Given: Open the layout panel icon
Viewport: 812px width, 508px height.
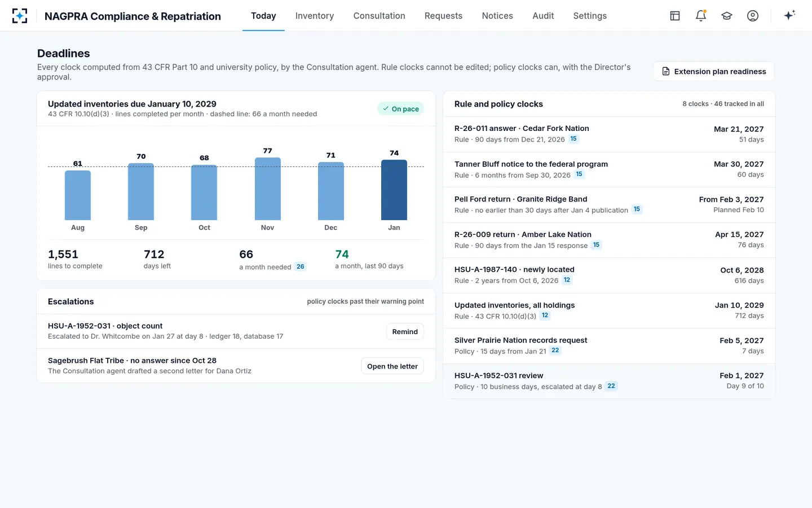Looking at the screenshot, I should pyautogui.click(x=675, y=16).
